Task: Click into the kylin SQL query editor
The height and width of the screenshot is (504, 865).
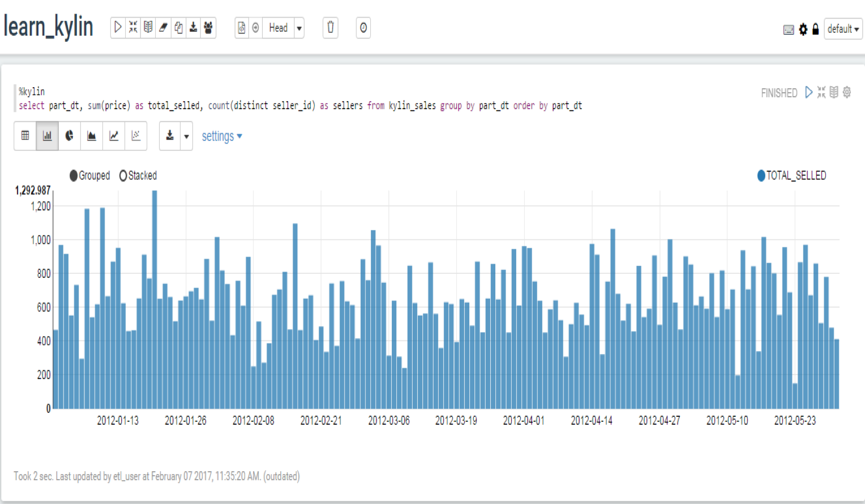Action: (x=340, y=106)
